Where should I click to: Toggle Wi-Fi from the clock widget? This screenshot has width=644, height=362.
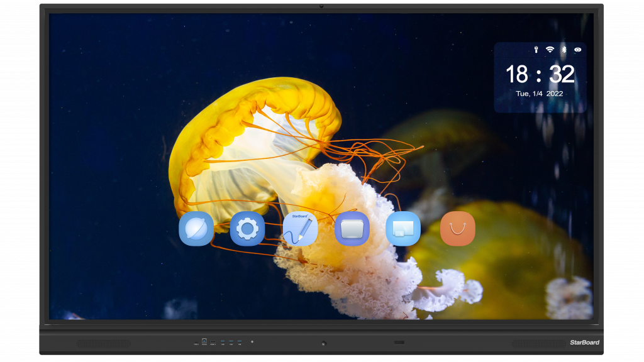550,50
